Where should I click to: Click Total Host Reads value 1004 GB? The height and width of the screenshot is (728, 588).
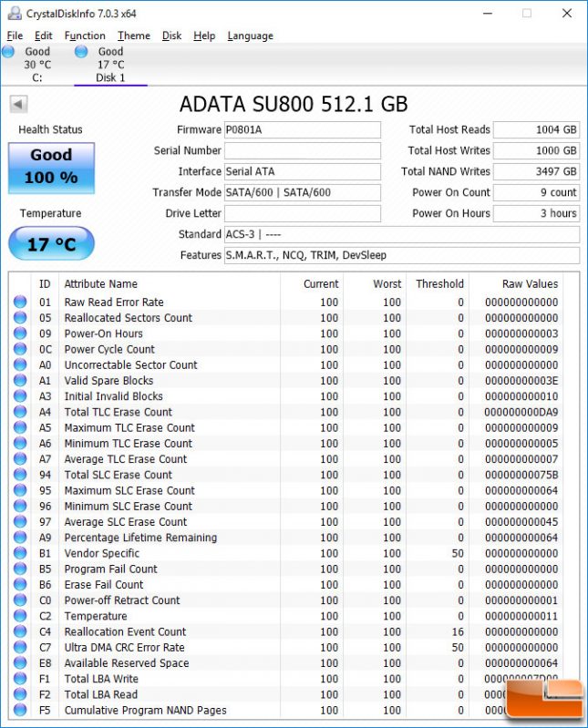536,129
